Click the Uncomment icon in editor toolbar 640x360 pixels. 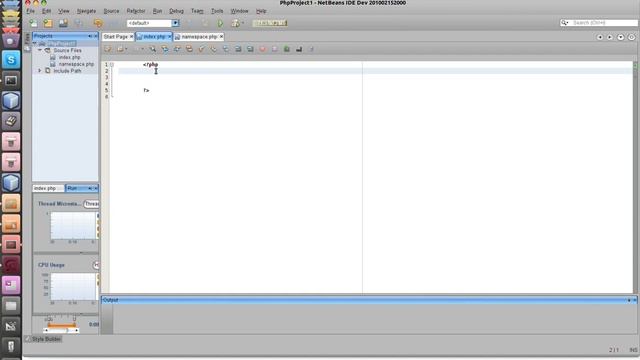click(x=299, y=49)
